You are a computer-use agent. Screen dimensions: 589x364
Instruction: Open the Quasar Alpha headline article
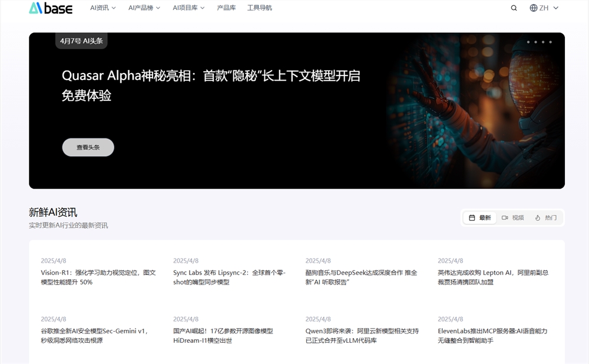pos(212,85)
